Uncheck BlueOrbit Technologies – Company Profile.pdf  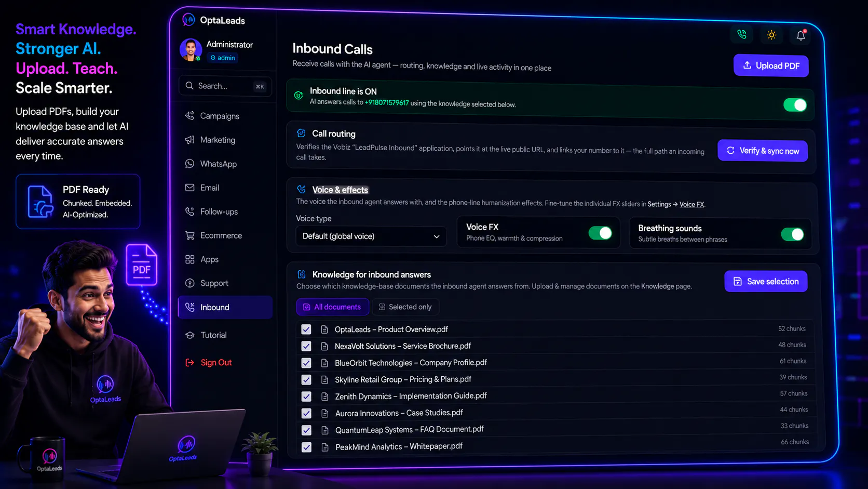tap(306, 363)
